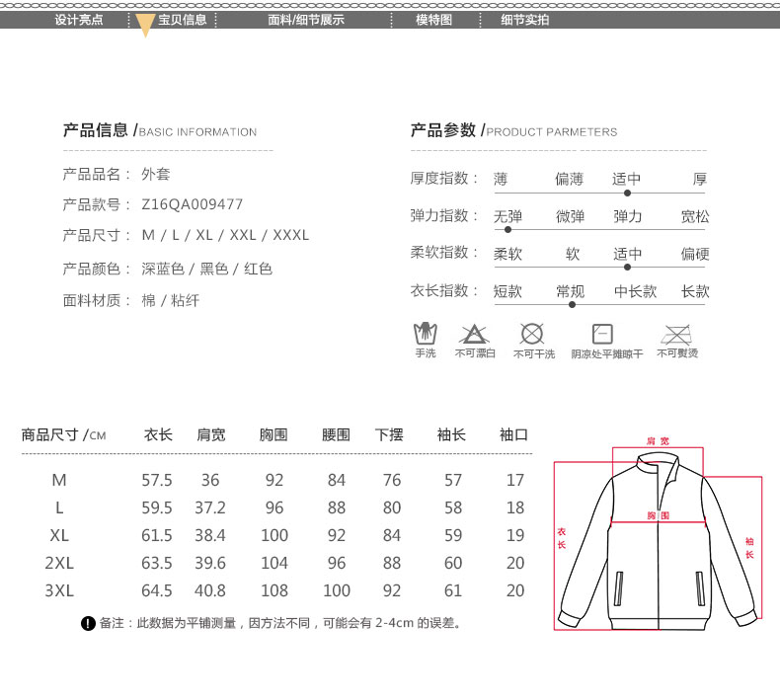Viewport: 780px width, 700px height.
Task: Click the fabric value 棉 / 粘纤
Action: pos(171,300)
